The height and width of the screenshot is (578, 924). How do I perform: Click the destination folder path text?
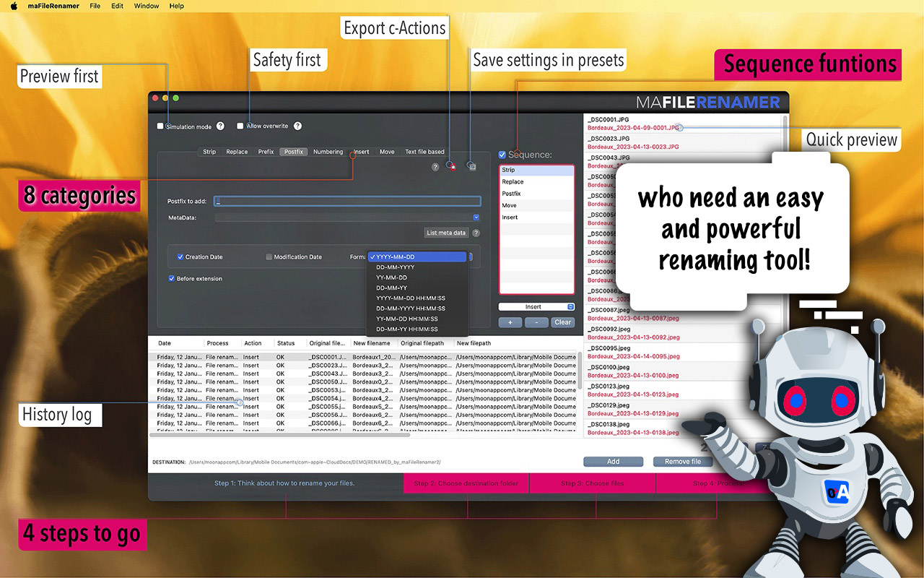click(315, 462)
